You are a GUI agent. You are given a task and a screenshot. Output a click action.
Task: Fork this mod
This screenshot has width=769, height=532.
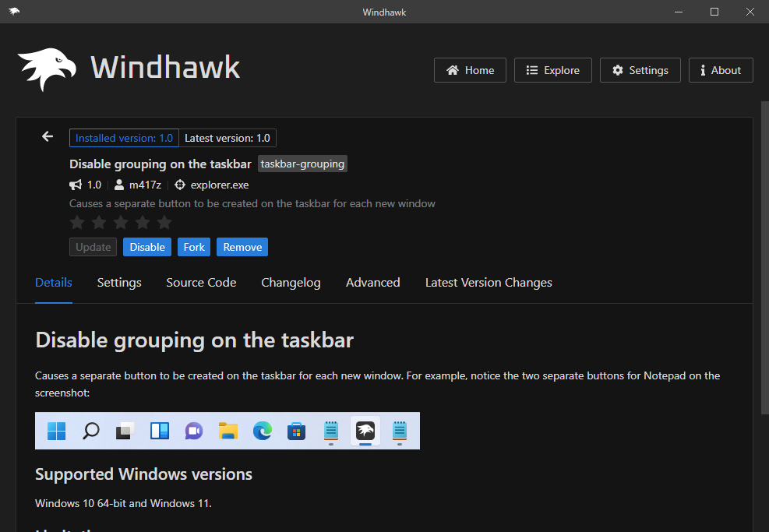pyautogui.click(x=194, y=247)
